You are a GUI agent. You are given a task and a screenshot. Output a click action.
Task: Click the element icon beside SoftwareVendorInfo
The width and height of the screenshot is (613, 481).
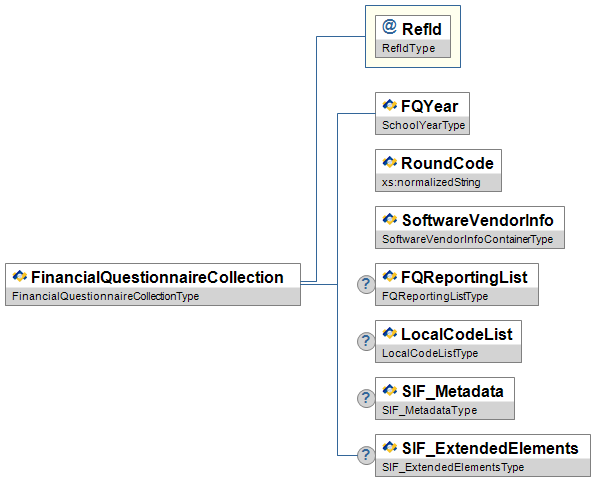(x=389, y=219)
